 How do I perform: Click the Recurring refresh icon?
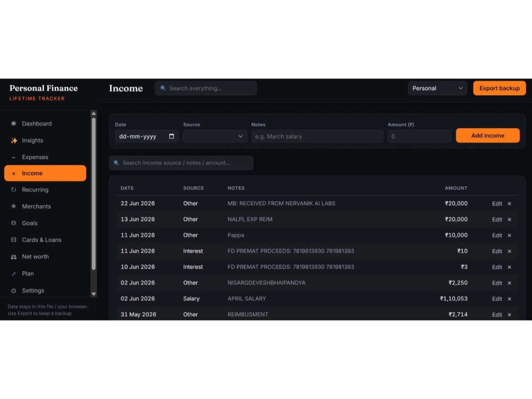click(14, 190)
